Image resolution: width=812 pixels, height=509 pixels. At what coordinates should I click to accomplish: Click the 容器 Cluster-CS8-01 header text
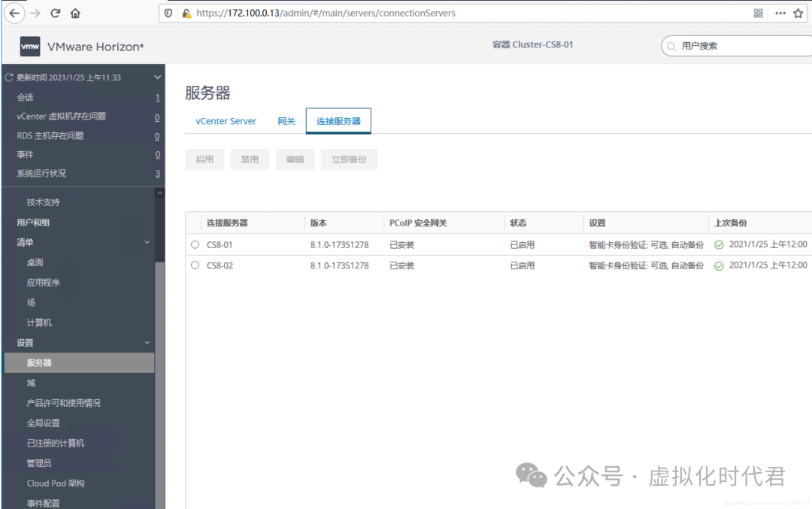(x=533, y=44)
